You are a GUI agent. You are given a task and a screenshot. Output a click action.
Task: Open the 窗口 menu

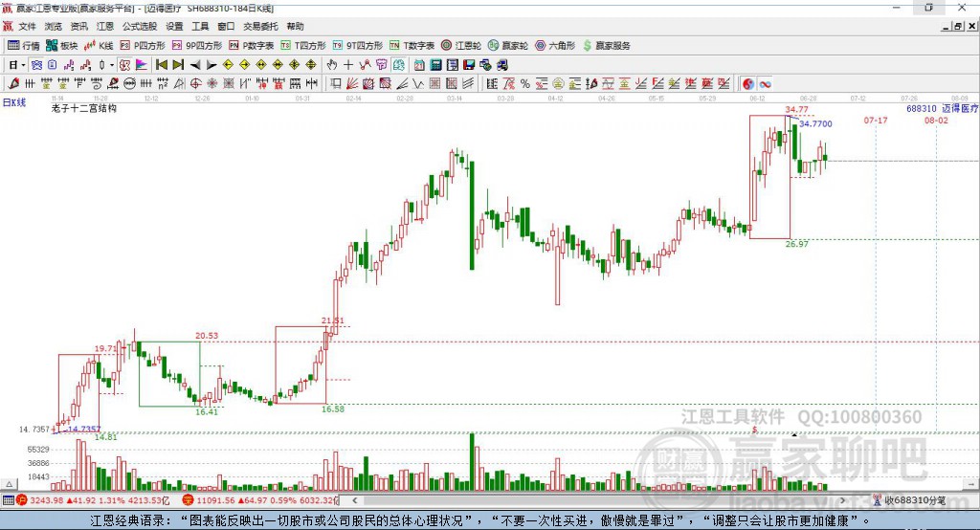(x=226, y=26)
